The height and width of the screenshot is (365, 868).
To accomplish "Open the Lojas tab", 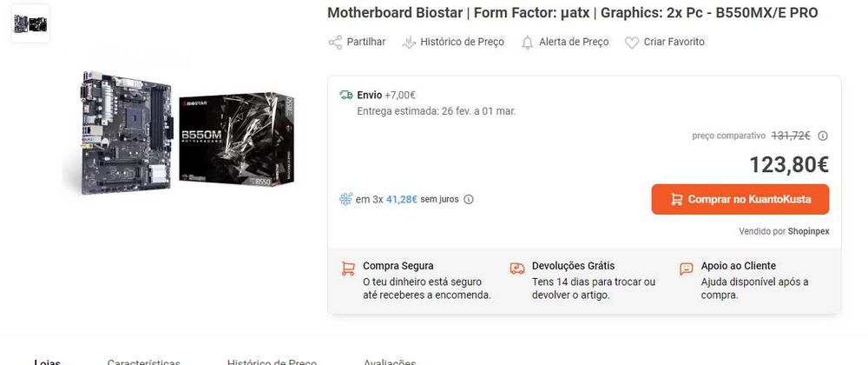I will click(48, 362).
